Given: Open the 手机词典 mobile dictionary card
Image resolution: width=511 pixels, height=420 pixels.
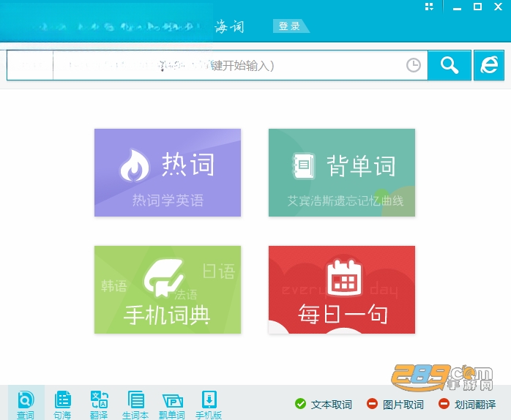Looking at the screenshot, I should [x=168, y=290].
